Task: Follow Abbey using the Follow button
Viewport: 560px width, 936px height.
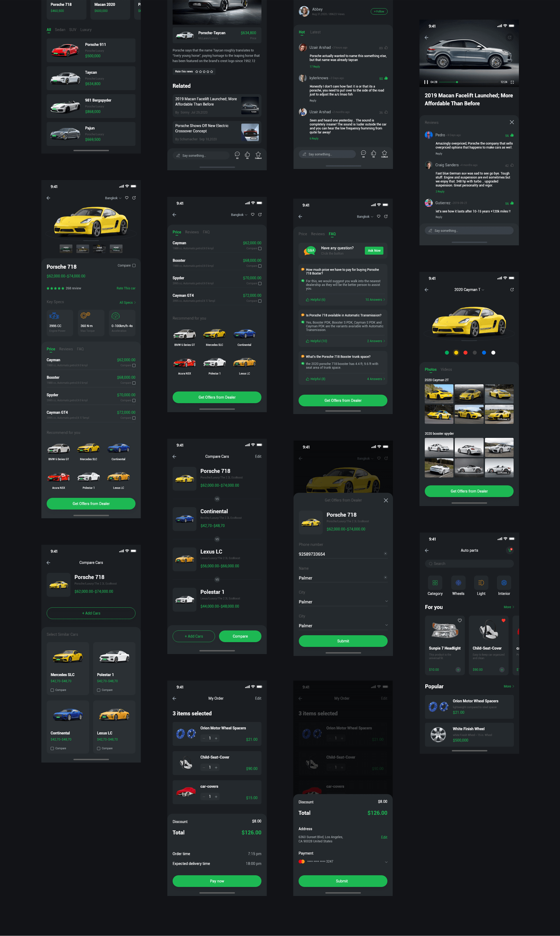Action: (379, 11)
